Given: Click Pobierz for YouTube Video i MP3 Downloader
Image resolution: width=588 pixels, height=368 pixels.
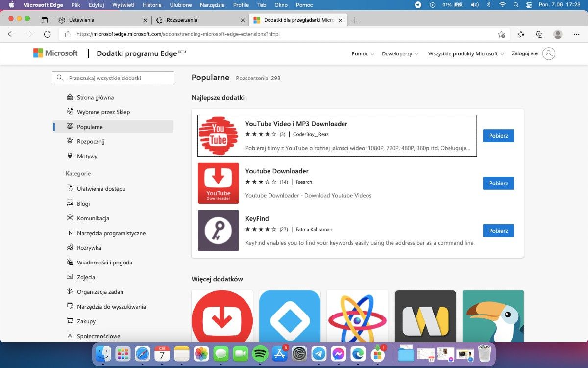Looking at the screenshot, I should (498, 136).
